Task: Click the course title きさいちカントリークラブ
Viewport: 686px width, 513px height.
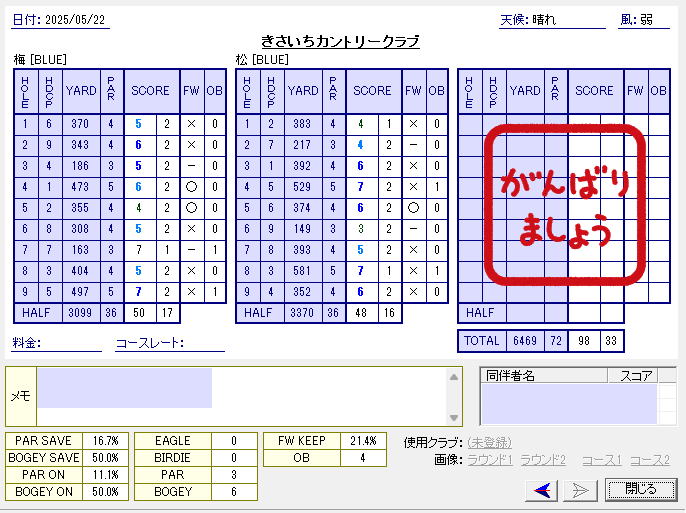Action: coord(340,42)
